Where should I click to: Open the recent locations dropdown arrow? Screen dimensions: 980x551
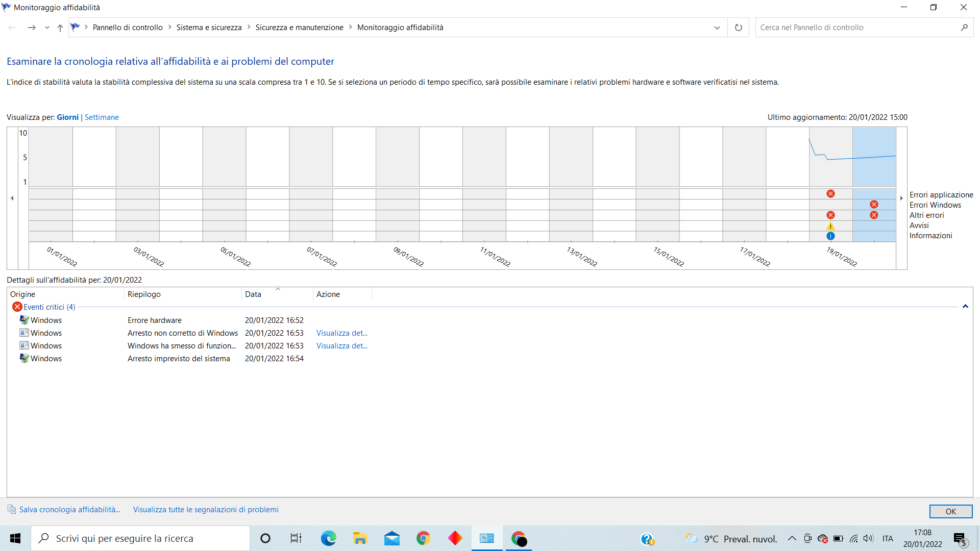[47, 28]
